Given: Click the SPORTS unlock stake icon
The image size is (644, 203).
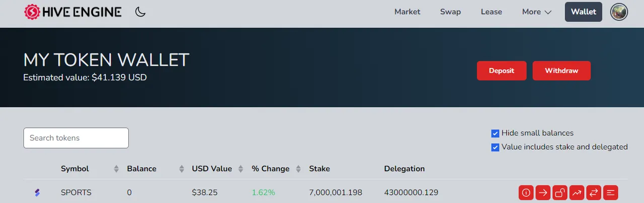Looking at the screenshot, I should pyautogui.click(x=560, y=192).
